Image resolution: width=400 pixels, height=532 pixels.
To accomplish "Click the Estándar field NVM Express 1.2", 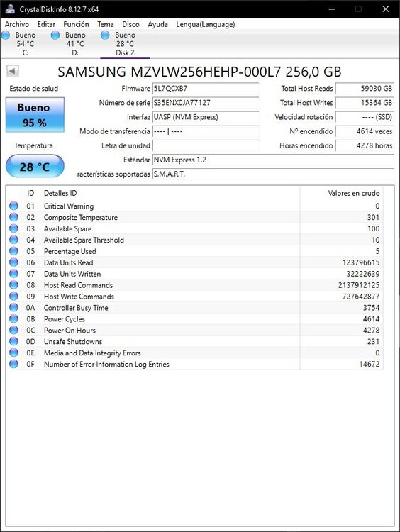I will pyautogui.click(x=273, y=160).
